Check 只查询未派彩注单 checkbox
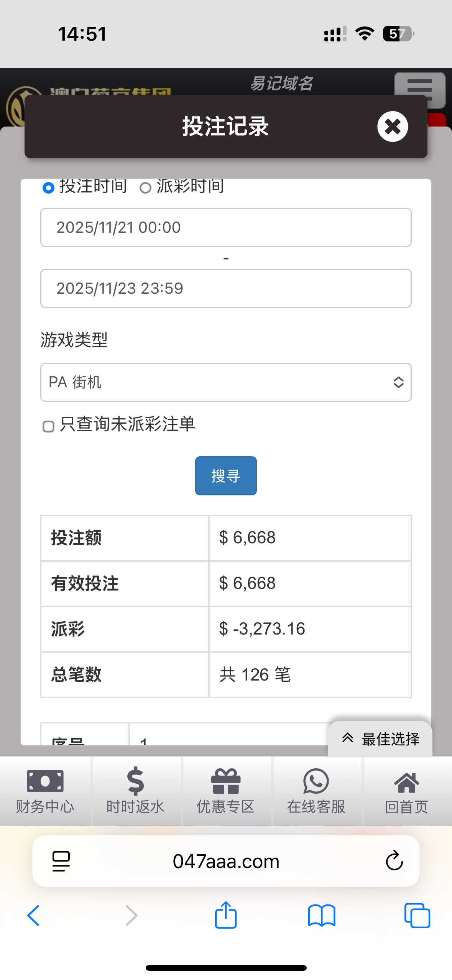Image resolution: width=452 pixels, height=980 pixels. (48, 426)
